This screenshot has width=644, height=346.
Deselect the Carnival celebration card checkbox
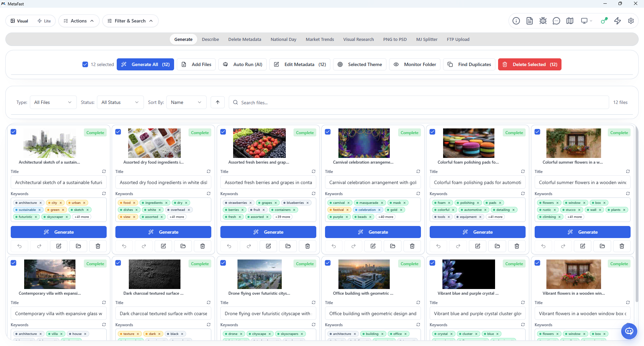(328, 132)
